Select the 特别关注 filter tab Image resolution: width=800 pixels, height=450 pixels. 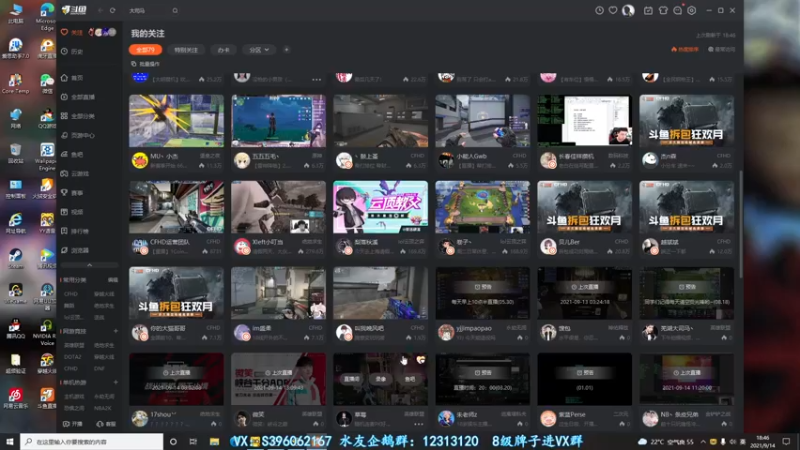[186, 49]
